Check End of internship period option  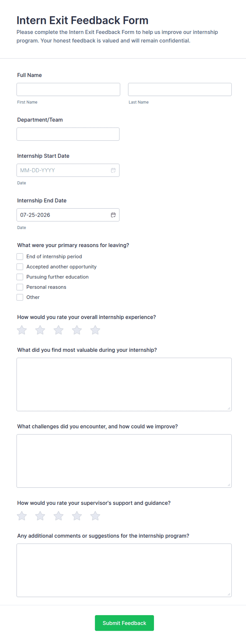[x=20, y=257]
